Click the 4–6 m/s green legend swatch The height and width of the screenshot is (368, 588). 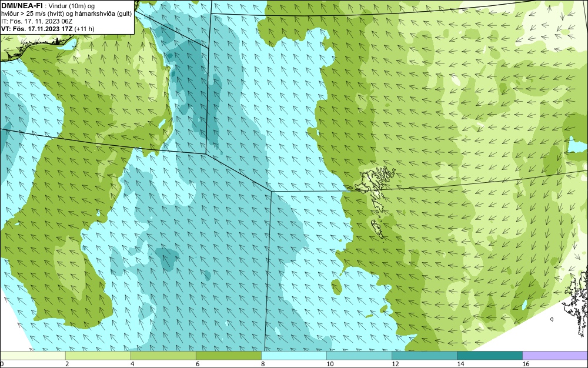pos(163,356)
